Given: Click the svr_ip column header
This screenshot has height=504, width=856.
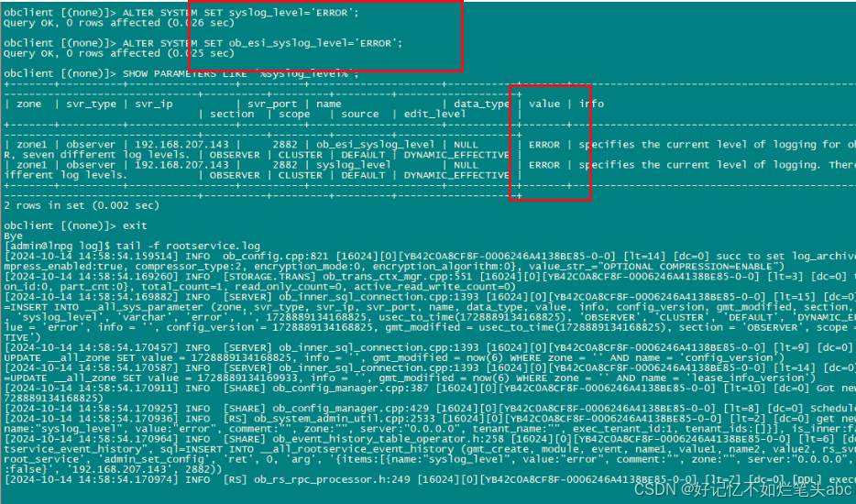Looking at the screenshot, I should 153,104.
